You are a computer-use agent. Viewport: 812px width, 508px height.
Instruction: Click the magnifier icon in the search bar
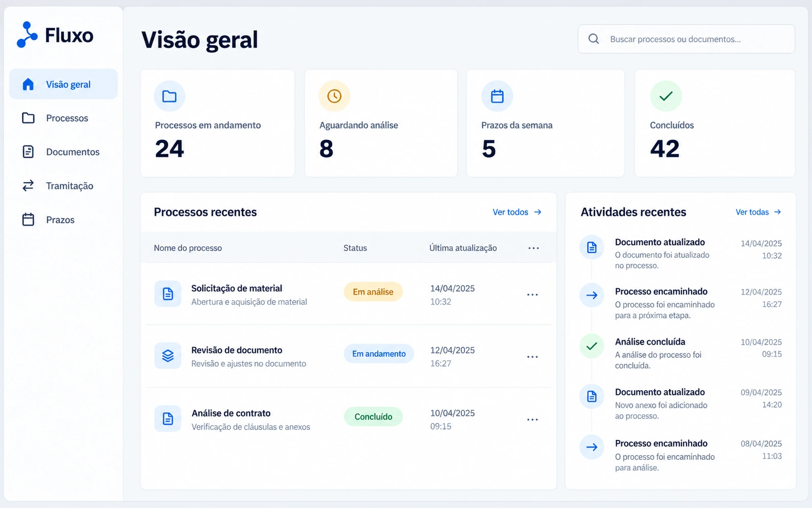pyautogui.click(x=593, y=39)
